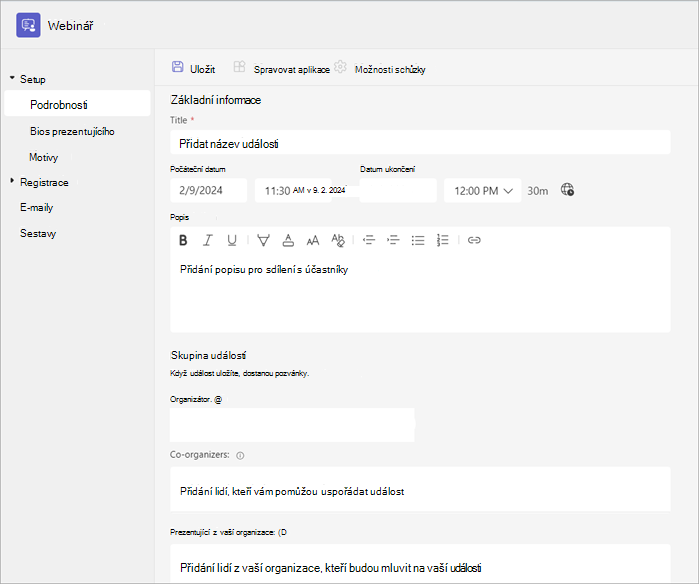Expand the Registrace section
The height and width of the screenshot is (584, 699).
(x=12, y=181)
